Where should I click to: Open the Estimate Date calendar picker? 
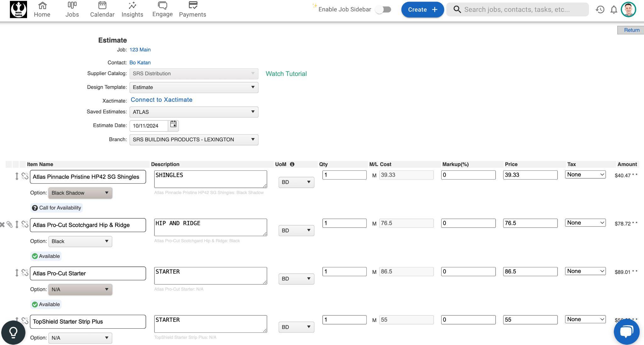pos(173,125)
